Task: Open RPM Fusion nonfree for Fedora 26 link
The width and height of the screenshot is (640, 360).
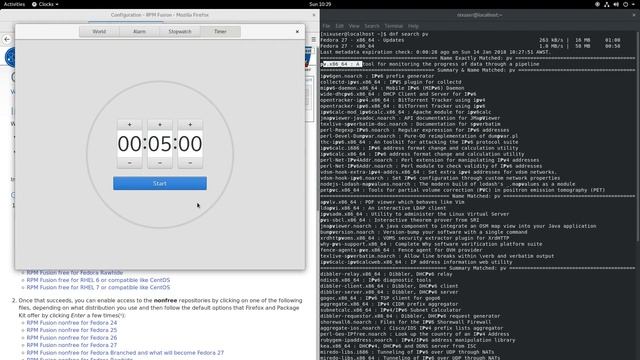Action: click(x=72, y=338)
